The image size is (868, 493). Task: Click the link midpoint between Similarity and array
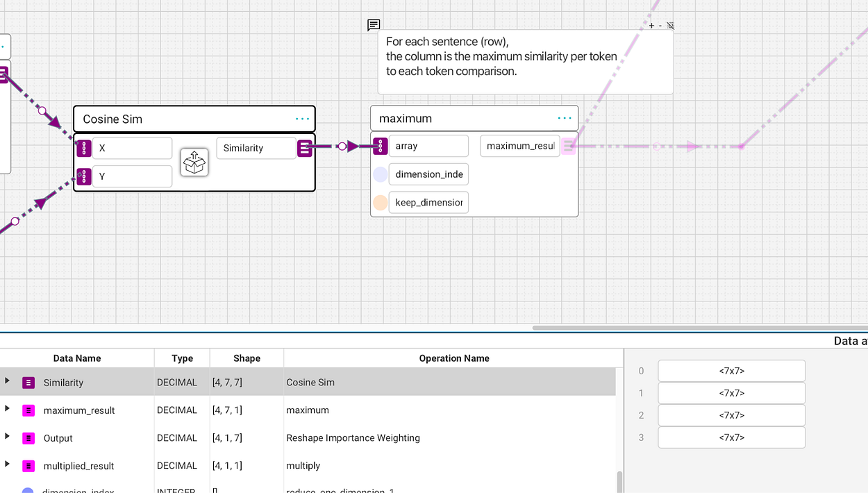coord(342,147)
